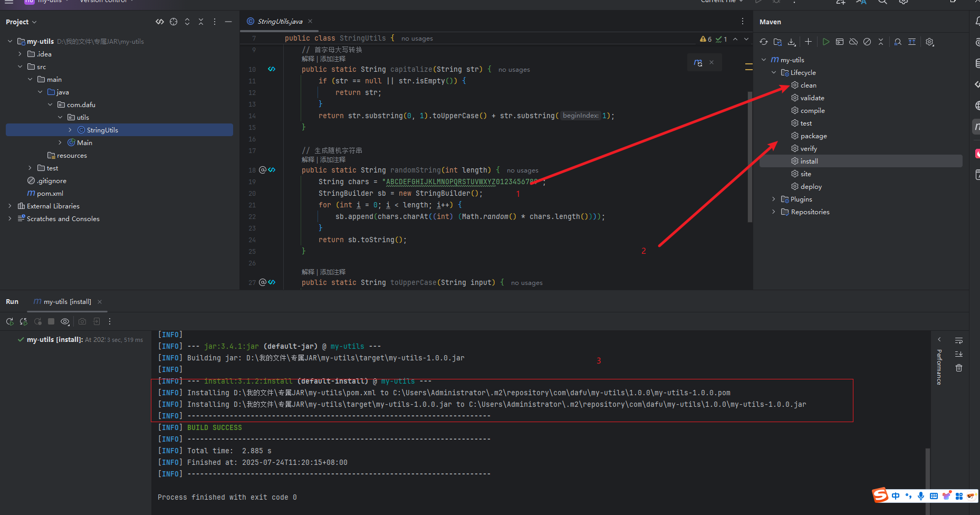Select the Maven install goal
Image resolution: width=980 pixels, height=515 pixels.
click(861, 161)
